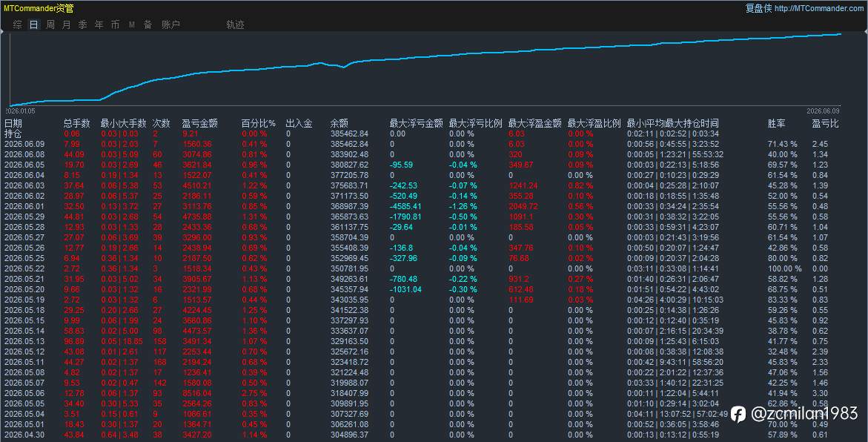Click max floating loss -1790.81
The height and width of the screenshot is (442, 868).
[x=405, y=217]
